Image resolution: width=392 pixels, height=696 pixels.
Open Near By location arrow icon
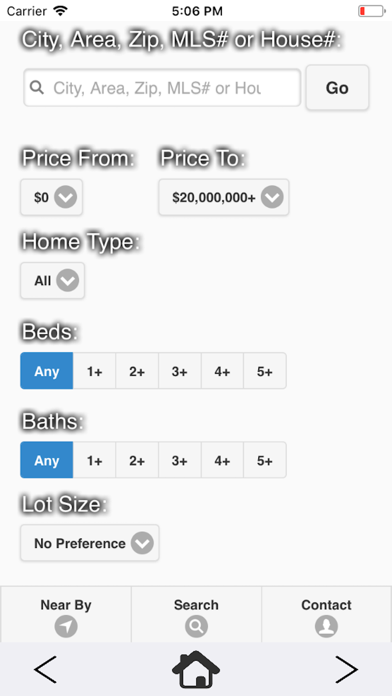pos(66,626)
